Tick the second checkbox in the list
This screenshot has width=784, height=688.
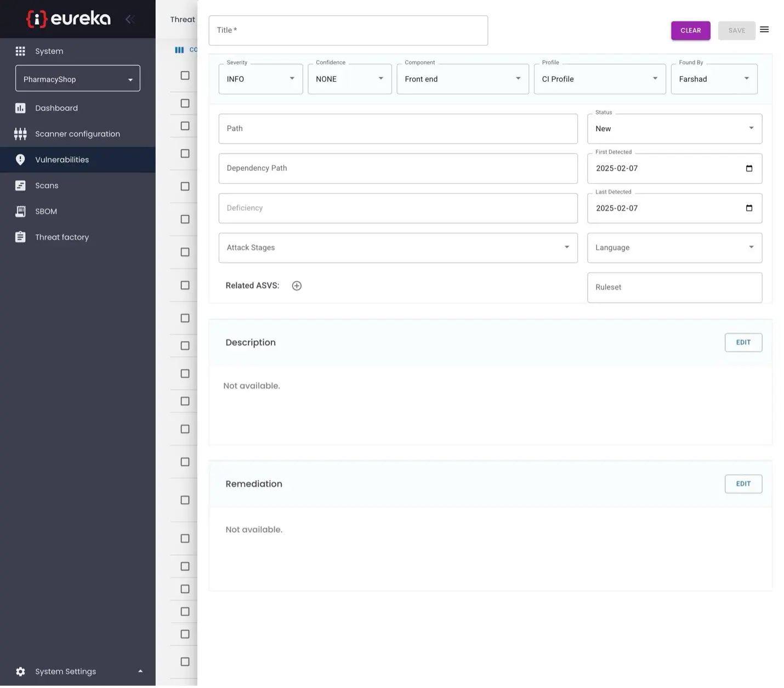click(x=184, y=103)
